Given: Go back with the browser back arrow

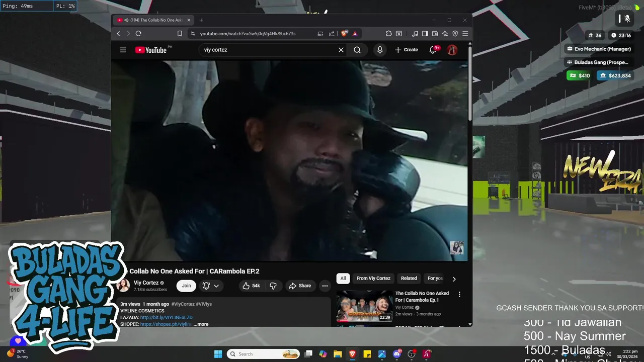Looking at the screenshot, I should [119, 34].
